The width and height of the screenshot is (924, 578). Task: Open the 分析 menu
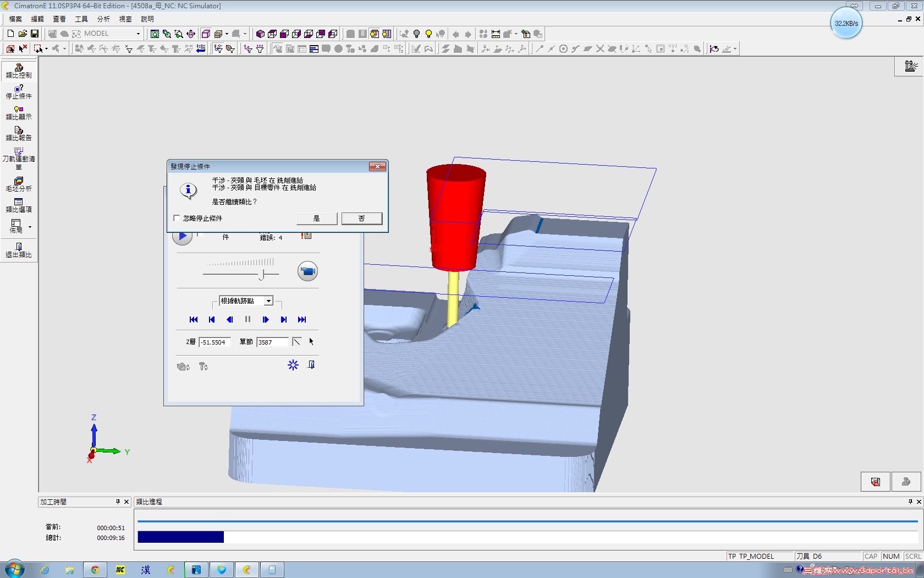click(103, 19)
